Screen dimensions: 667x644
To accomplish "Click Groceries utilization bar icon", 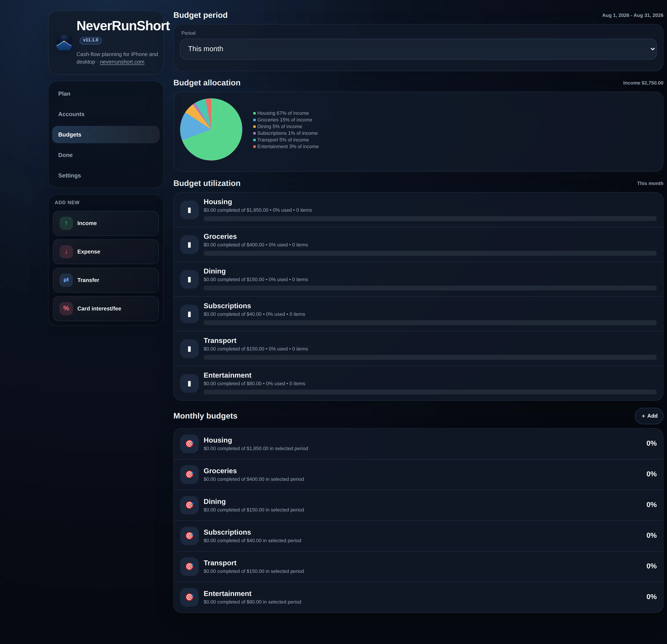I will (x=189, y=245).
